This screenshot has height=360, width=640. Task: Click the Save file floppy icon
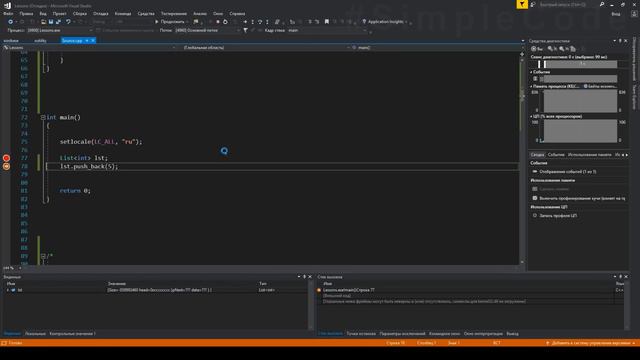(x=51, y=22)
